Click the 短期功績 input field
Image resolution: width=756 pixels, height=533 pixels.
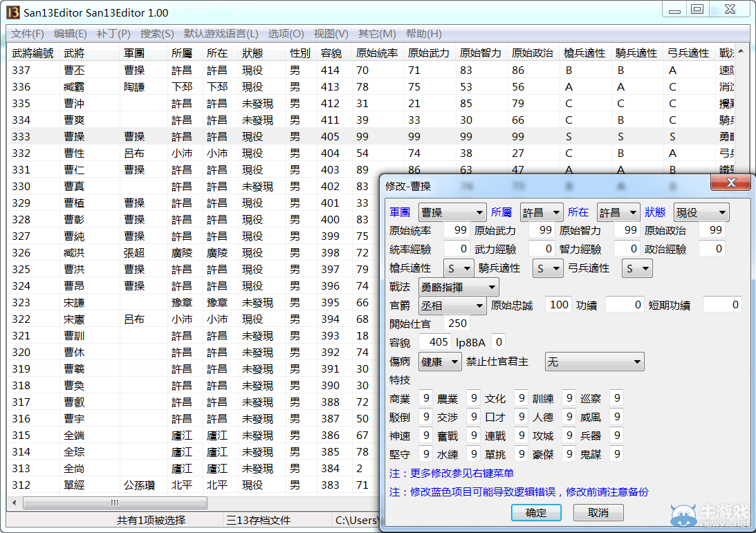722,305
